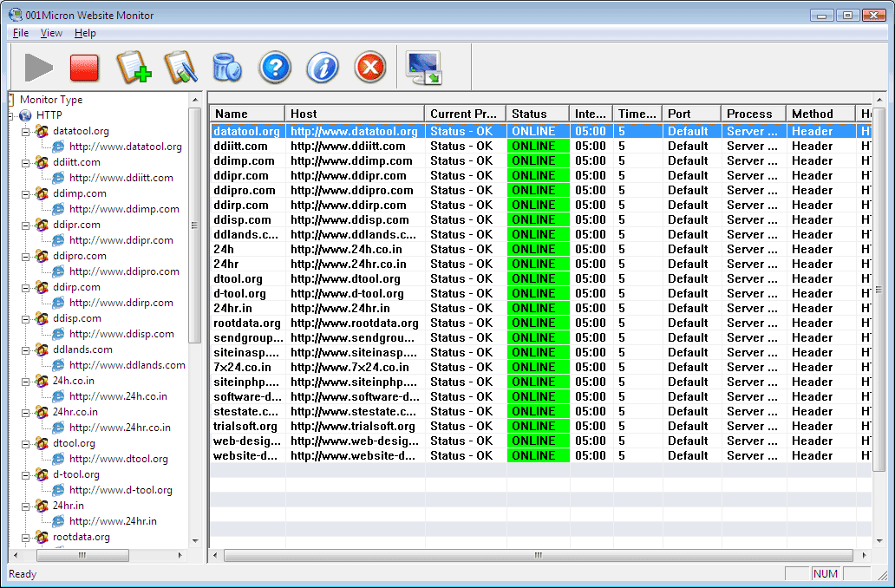Open the View menu

click(51, 32)
